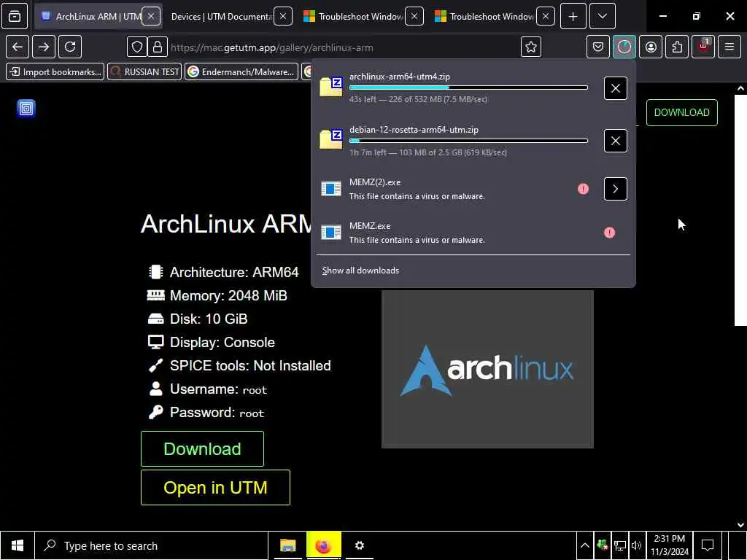
Task: Open Show all downloads
Action: [x=360, y=271]
